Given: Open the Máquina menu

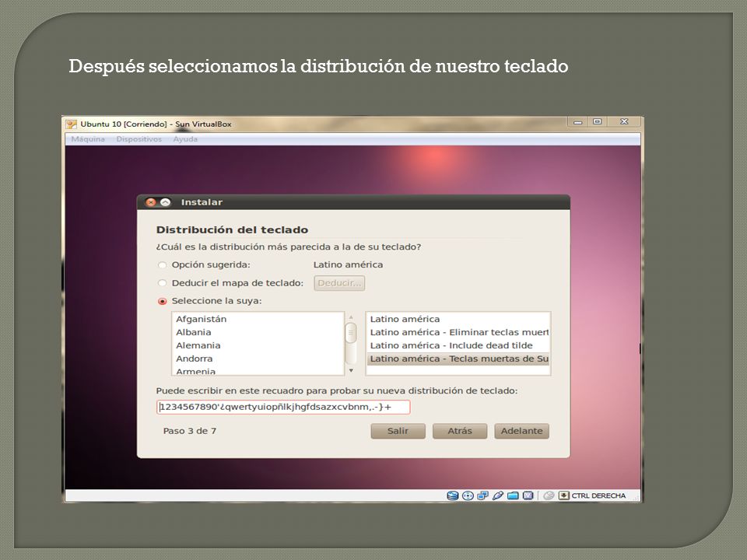Looking at the screenshot, I should coord(88,139).
